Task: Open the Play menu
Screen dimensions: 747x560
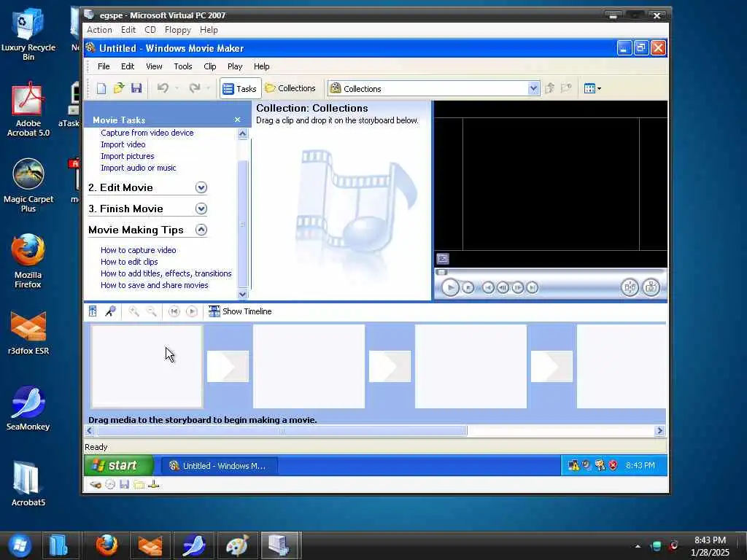Action: 235,66
